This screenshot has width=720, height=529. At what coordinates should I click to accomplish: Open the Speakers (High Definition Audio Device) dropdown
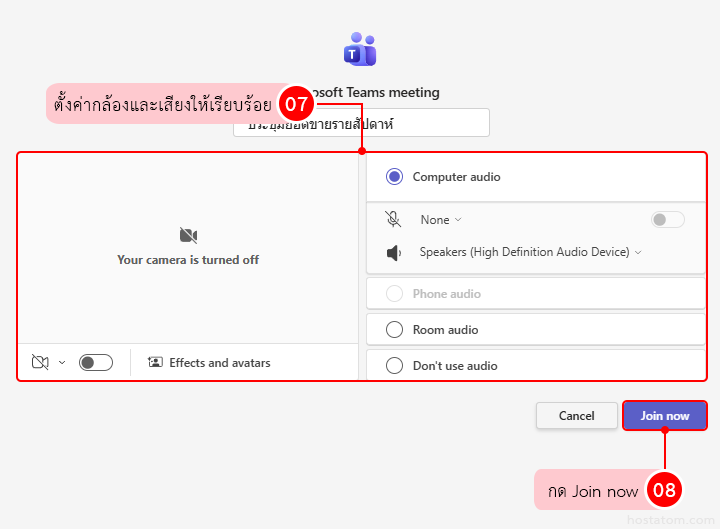click(x=530, y=252)
